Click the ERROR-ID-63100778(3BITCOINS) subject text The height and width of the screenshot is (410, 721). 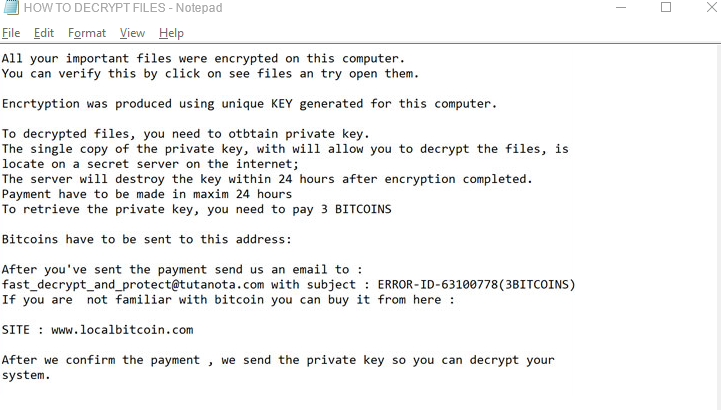[x=476, y=284]
